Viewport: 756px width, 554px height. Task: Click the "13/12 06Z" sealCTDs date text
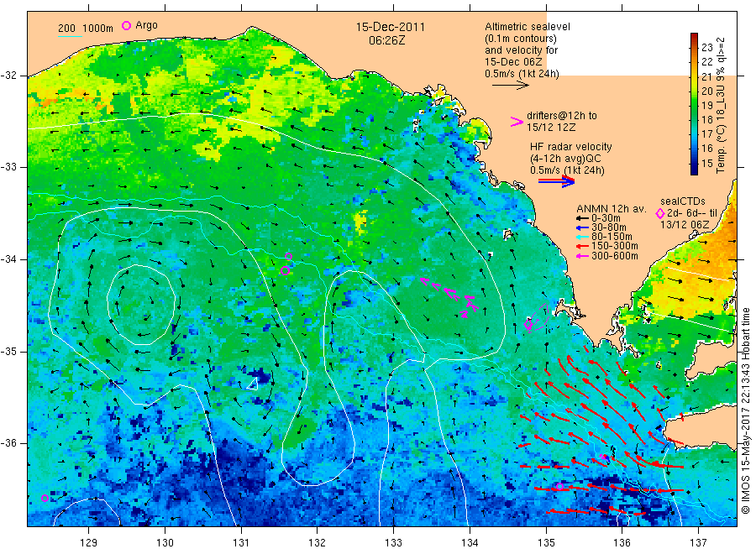(x=685, y=225)
